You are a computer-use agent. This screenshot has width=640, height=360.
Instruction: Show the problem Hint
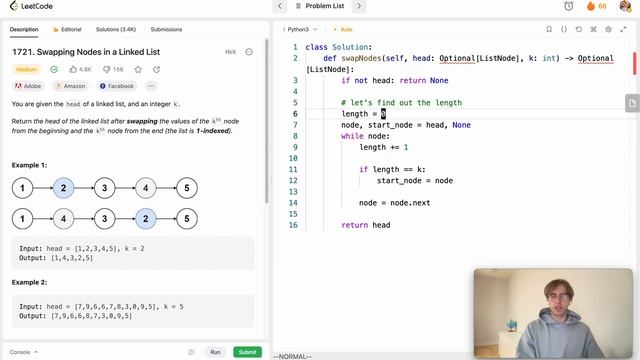click(x=230, y=52)
